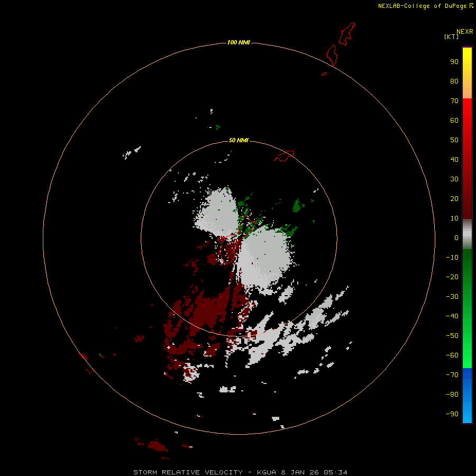Click the 10 value on the velocity scale

[x=454, y=218]
